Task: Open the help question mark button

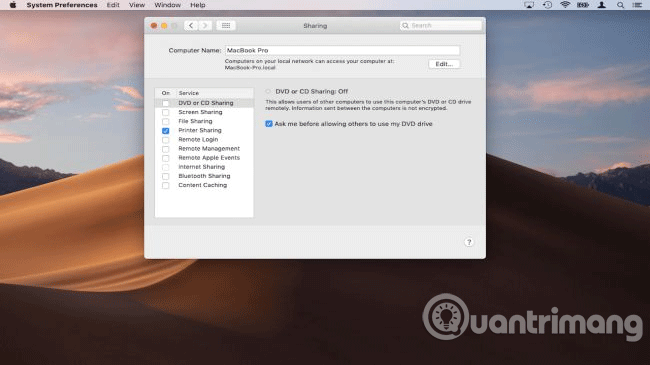Action: (x=469, y=242)
